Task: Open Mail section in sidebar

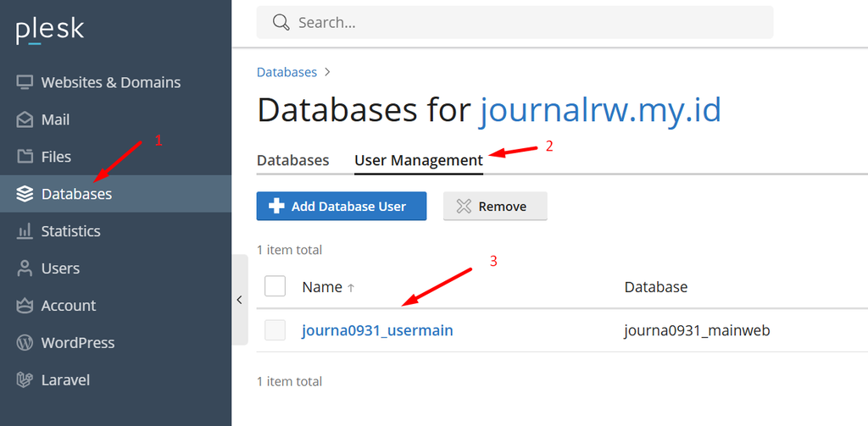Action: click(x=115, y=119)
